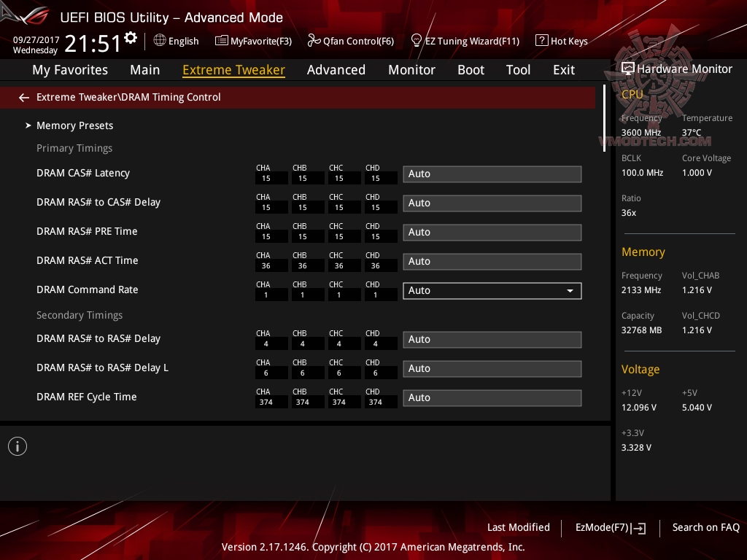The height and width of the screenshot is (560, 747).
Task: View the Hot Keys reference
Action: click(x=562, y=41)
